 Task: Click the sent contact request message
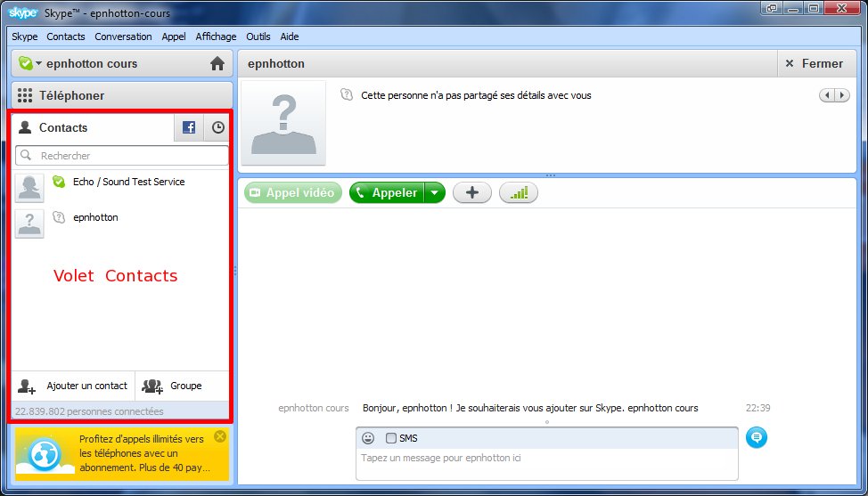click(x=530, y=408)
